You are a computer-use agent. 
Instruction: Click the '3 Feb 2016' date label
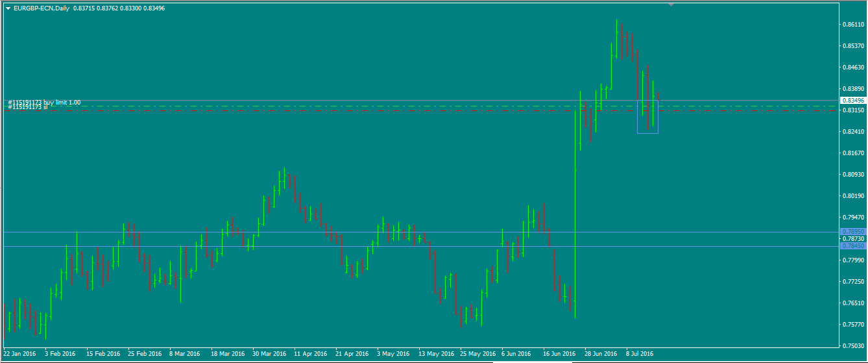60,354
